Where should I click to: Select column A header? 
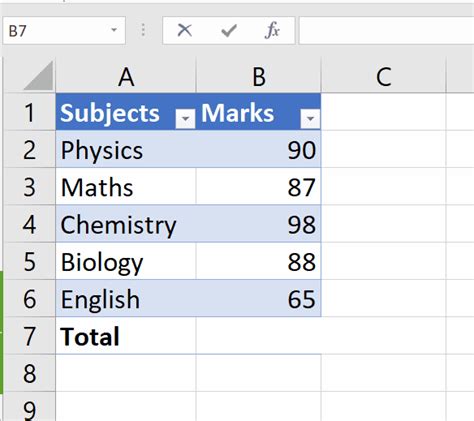126,76
